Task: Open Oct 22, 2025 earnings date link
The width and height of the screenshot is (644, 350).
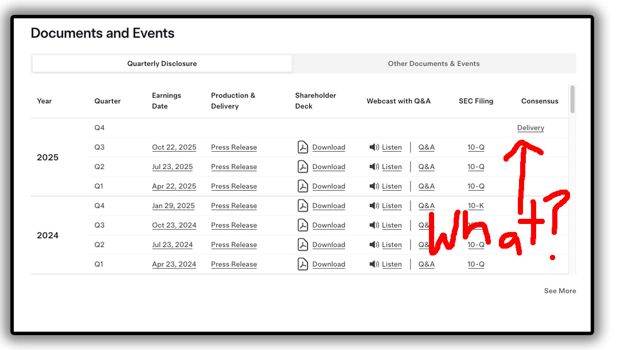Action: (x=174, y=147)
